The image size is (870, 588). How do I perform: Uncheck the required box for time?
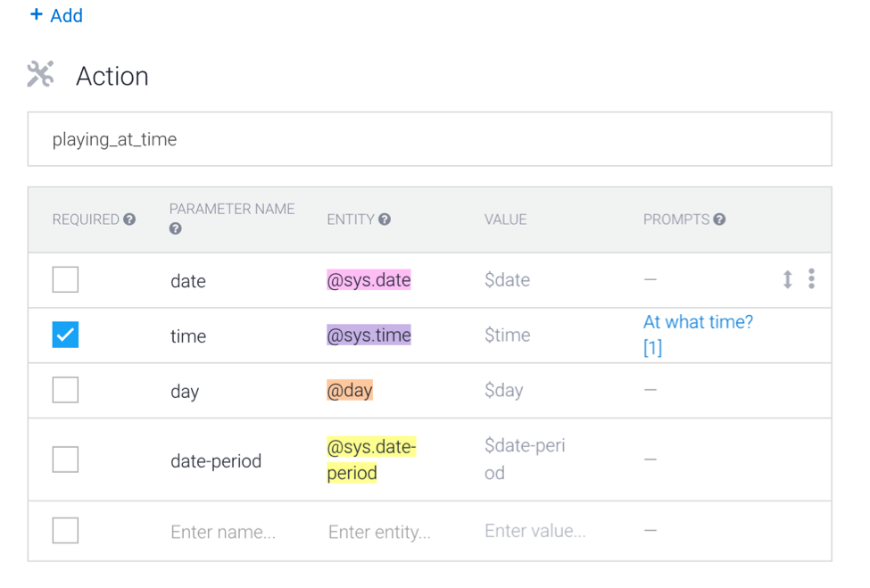[65, 335]
